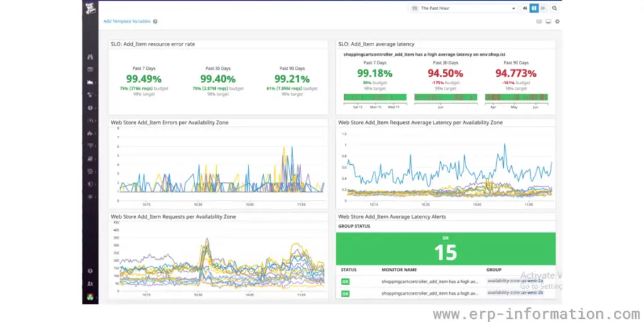Click the availability-zone:us-west-2b group tag
644x322 pixels.
[x=516, y=293]
